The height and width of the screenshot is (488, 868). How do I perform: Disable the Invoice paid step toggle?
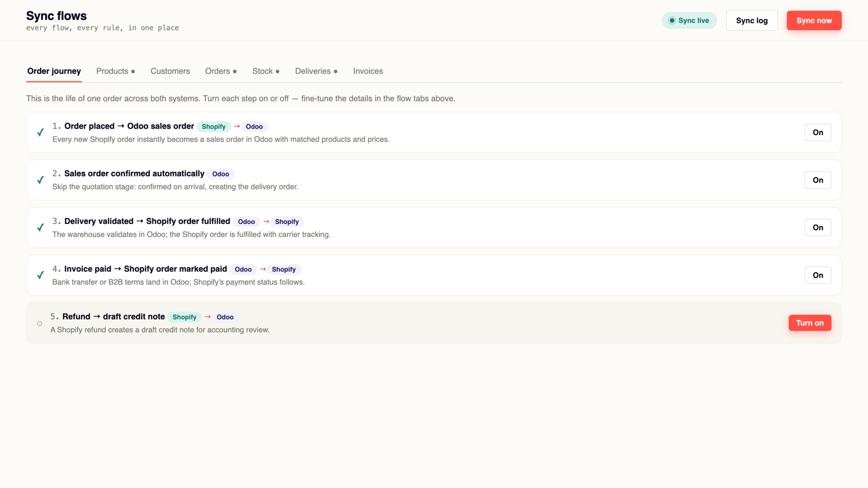point(818,275)
